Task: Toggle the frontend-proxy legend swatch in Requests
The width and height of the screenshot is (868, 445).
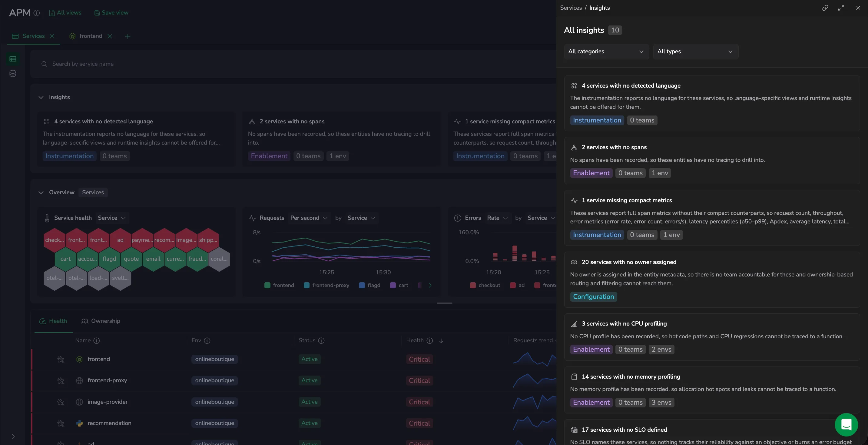Action: click(x=306, y=286)
